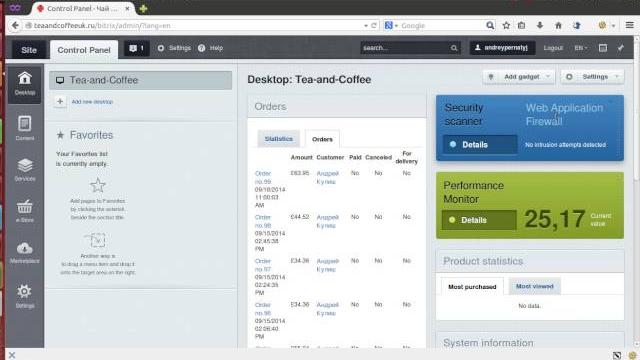Open the browser hamburger menu
Viewport: 640px width, 360px height.
click(629, 25)
